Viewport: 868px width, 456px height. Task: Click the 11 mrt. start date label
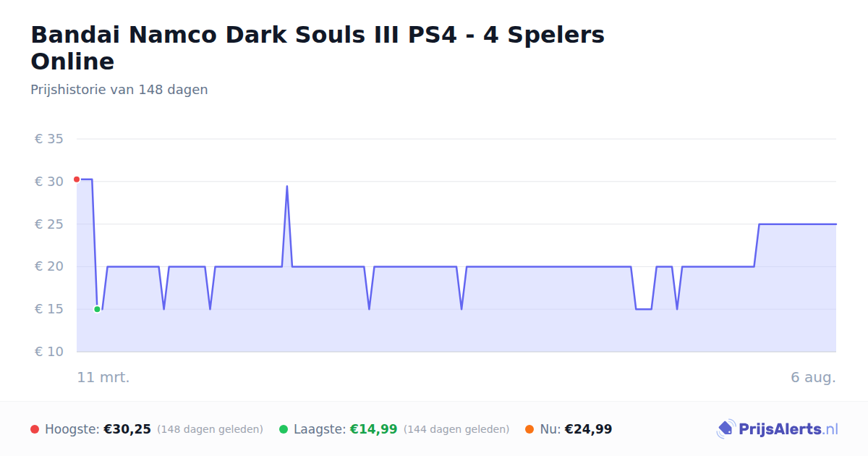[103, 377]
